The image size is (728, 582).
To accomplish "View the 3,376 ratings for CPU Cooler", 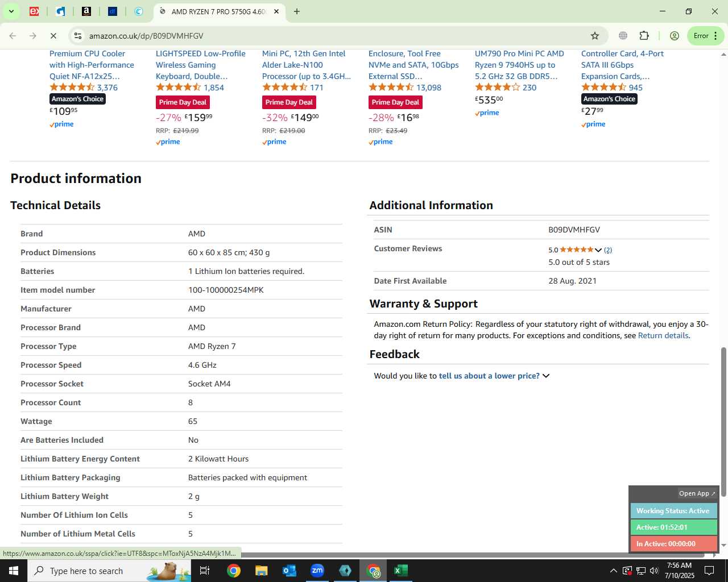I will click(x=107, y=88).
